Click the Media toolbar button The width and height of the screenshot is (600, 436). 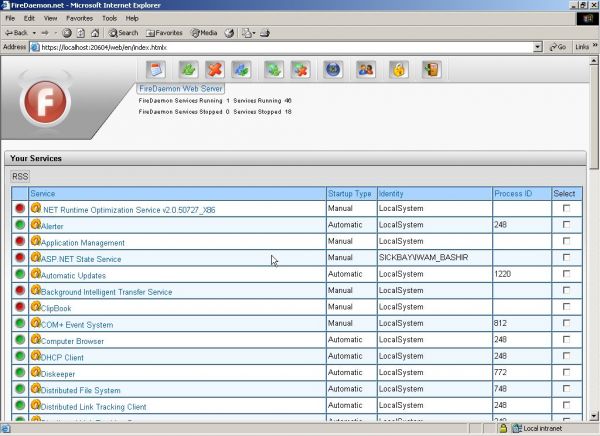pyautogui.click(x=204, y=33)
